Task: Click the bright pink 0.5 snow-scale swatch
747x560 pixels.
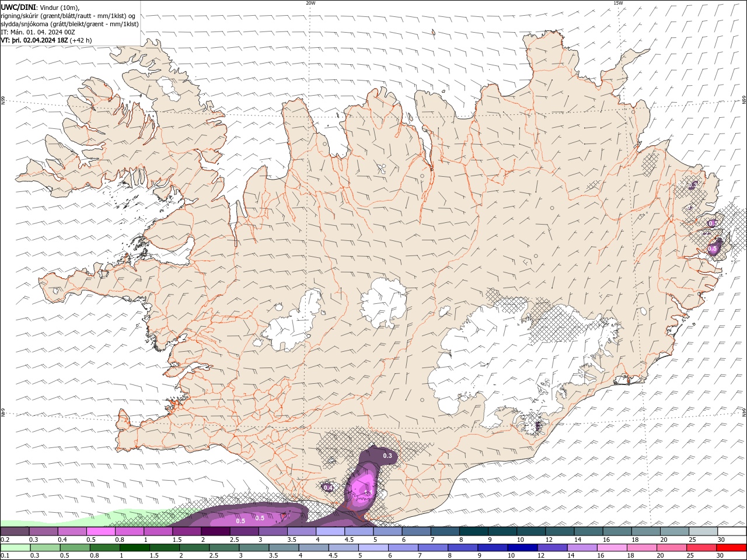Action: 100,531
